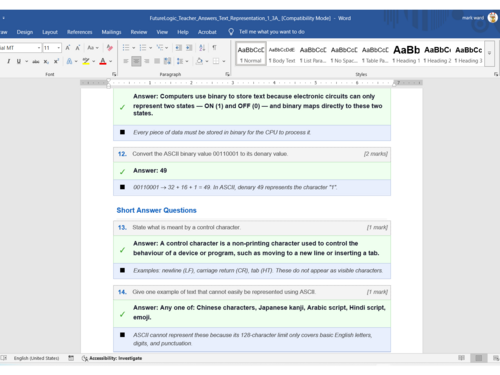Image resolution: width=500 pixels, height=375 pixels.
Task: Open font color dropdown arrow
Action: click(111, 61)
